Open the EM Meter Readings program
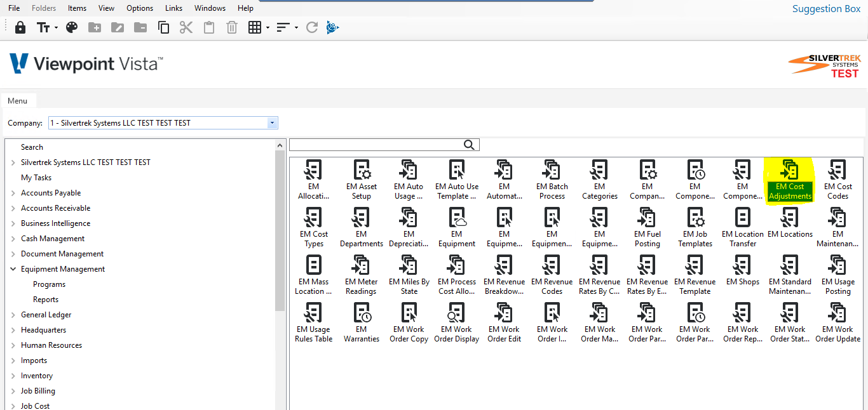868x410 pixels. pyautogui.click(x=361, y=275)
